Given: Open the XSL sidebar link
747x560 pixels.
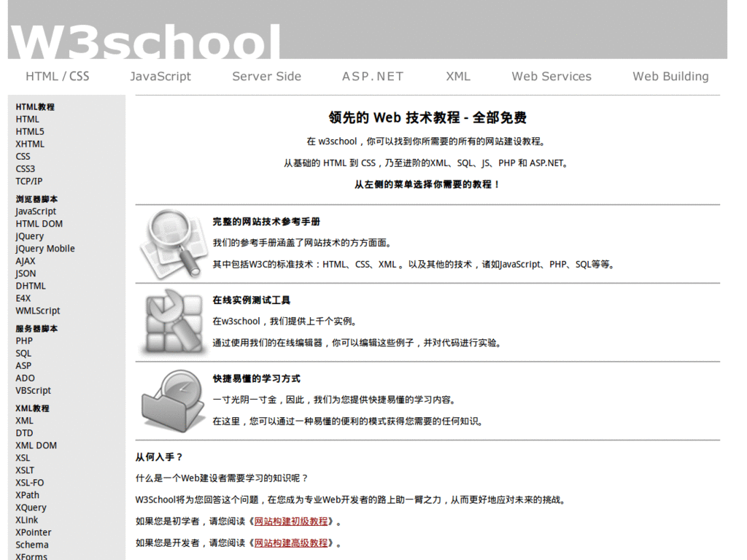Looking at the screenshot, I should tap(23, 458).
